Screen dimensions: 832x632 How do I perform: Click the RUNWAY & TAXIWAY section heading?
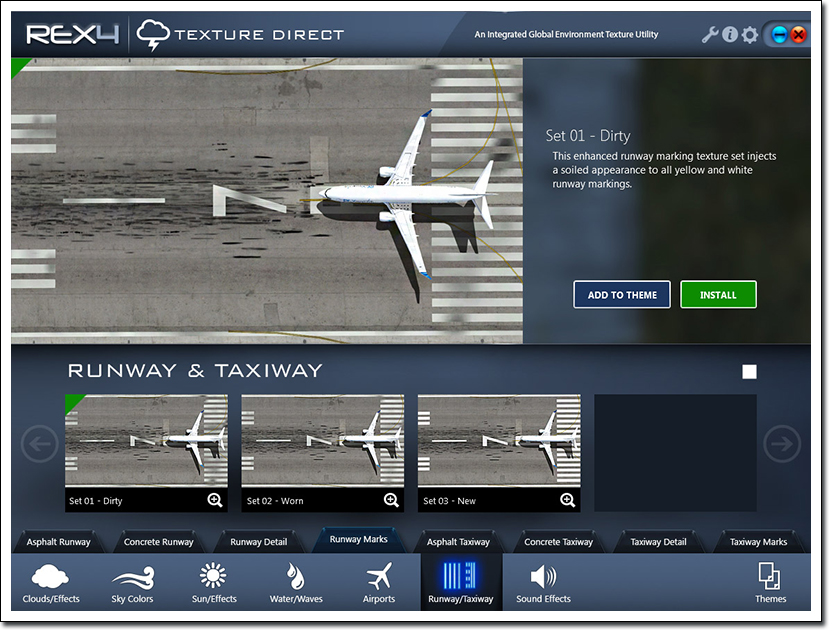[195, 370]
